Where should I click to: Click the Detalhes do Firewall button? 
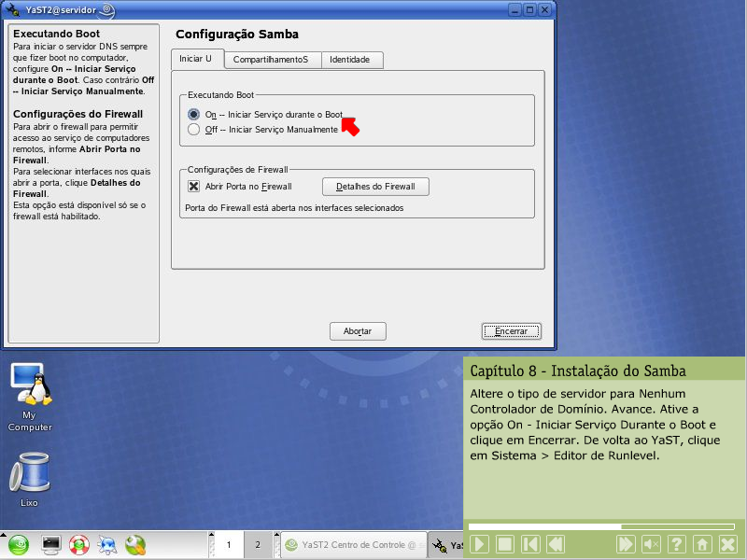pos(375,187)
